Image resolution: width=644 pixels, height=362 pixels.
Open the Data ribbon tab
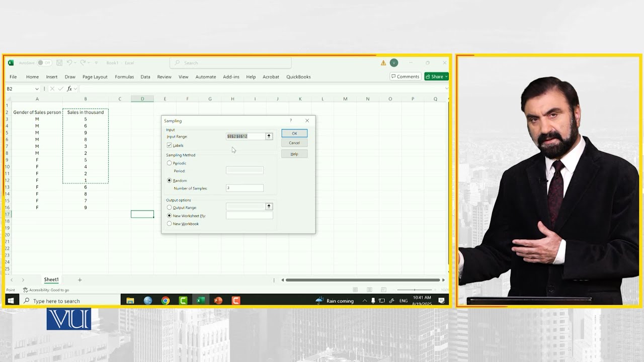point(145,77)
